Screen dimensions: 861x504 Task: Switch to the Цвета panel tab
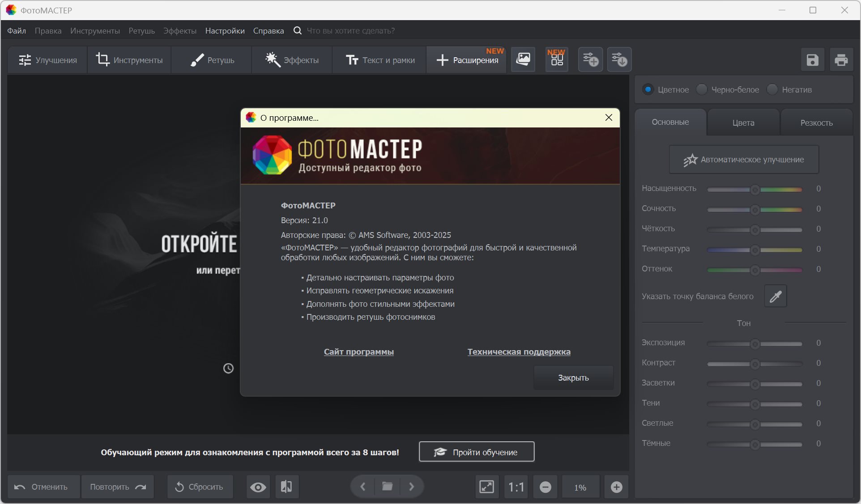[743, 123]
